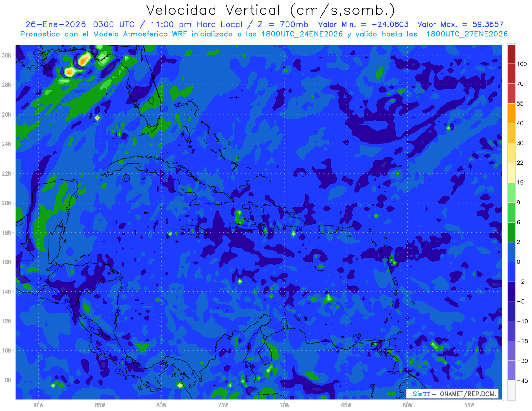The height and width of the screenshot is (411, 532).
Task: Click light green colorbar segment between 9 and 15
Action: coord(511,192)
